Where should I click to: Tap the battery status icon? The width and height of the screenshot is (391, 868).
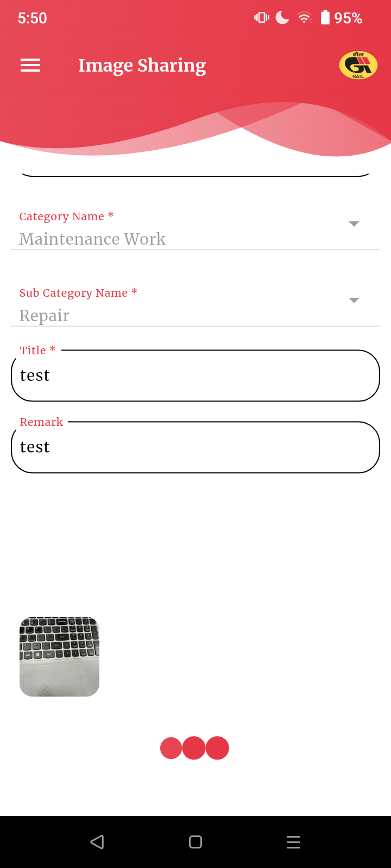[325, 18]
